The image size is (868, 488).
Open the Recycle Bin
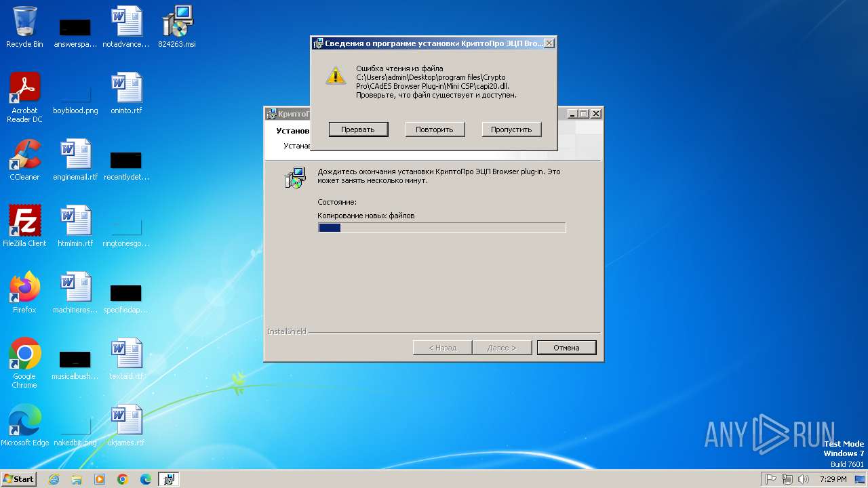24,27
